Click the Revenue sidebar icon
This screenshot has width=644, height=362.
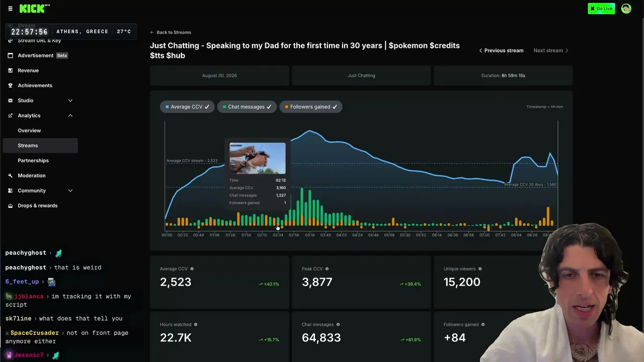pos(10,70)
